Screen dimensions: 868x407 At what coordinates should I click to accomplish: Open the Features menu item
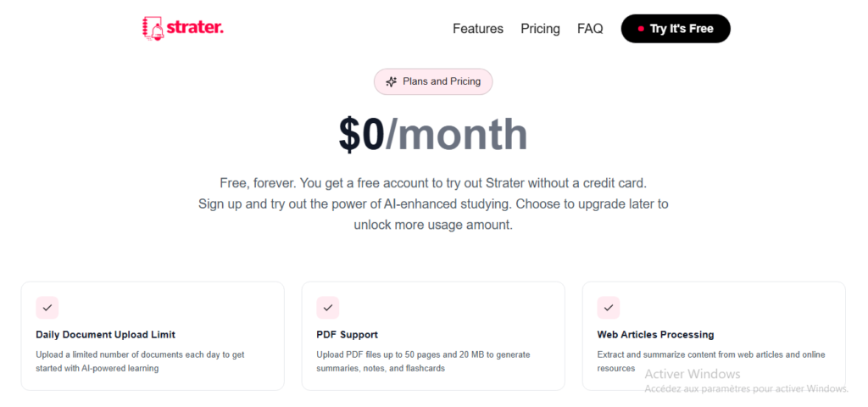(478, 29)
